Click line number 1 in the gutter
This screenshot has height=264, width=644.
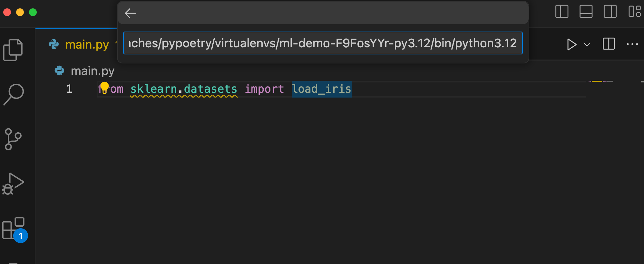click(x=69, y=89)
